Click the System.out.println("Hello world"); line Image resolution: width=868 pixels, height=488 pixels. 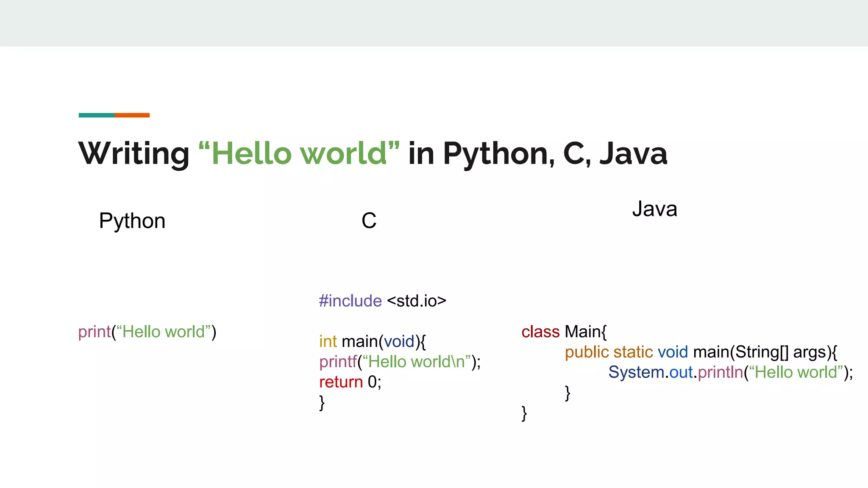point(731,372)
